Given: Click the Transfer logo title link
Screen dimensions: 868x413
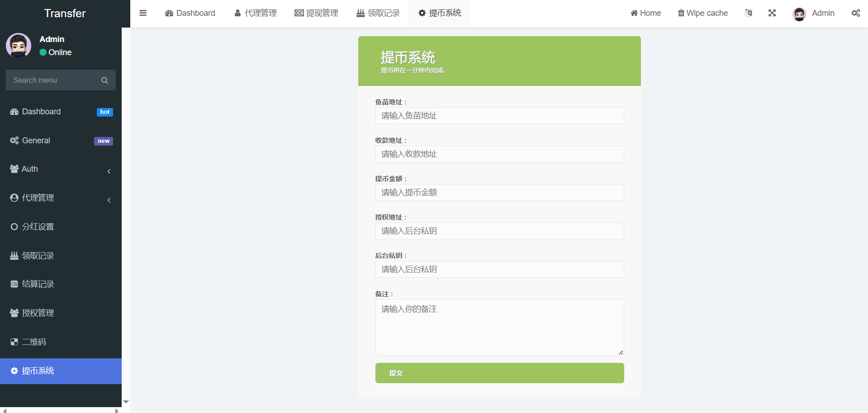Looking at the screenshot, I should (65, 13).
